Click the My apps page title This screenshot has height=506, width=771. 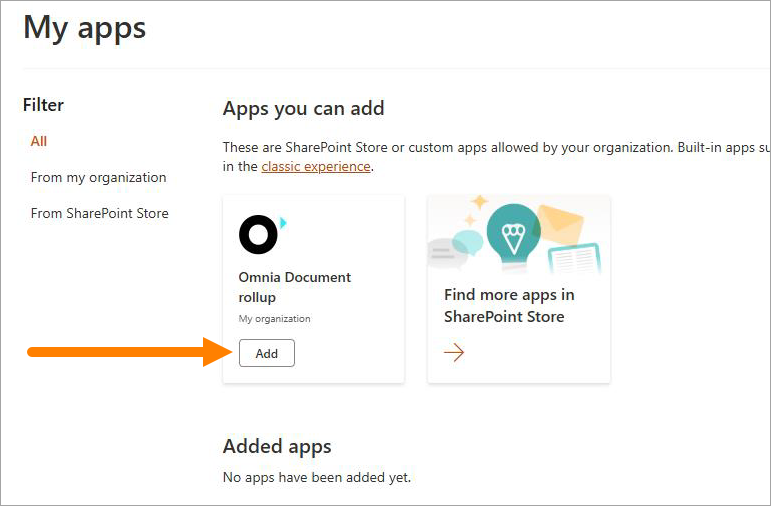pyautogui.click(x=85, y=28)
